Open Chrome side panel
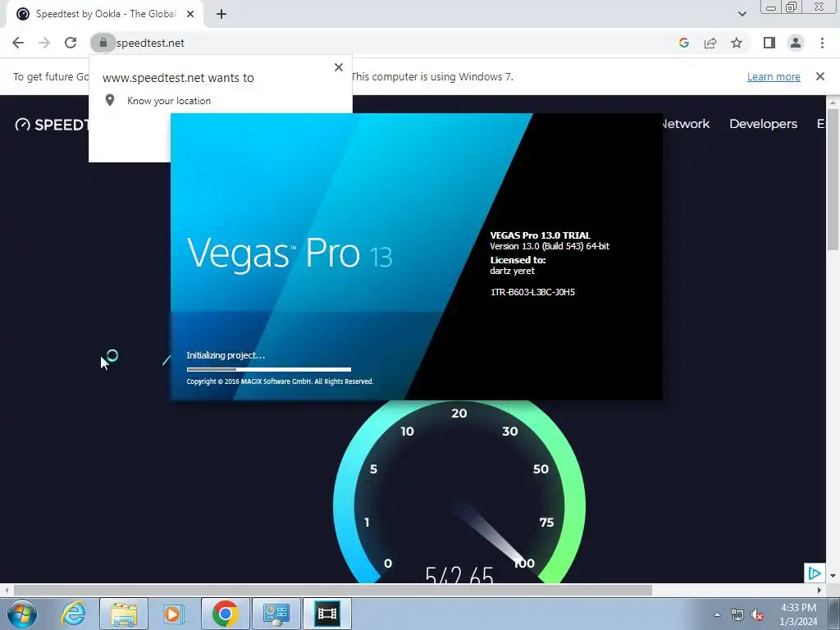 click(x=769, y=43)
